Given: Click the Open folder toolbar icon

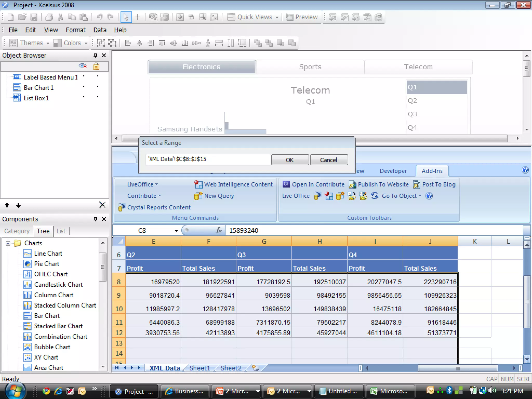Looking at the screenshot, I should click(22, 17).
